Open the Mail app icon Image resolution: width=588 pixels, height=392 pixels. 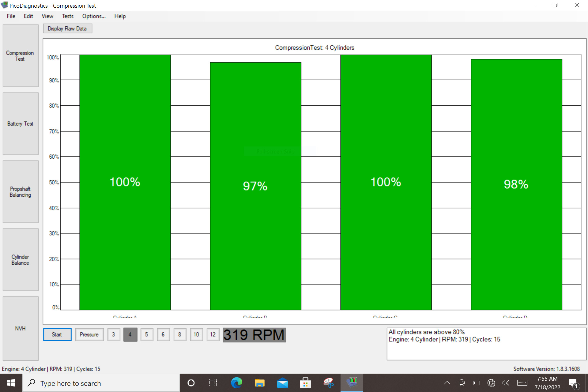pos(282,383)
